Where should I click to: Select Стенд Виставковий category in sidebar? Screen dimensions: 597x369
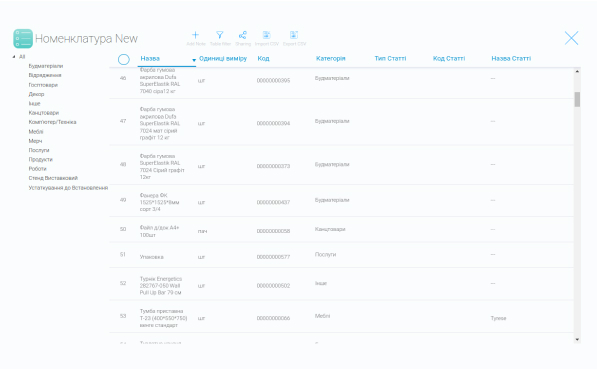point(53,178)
